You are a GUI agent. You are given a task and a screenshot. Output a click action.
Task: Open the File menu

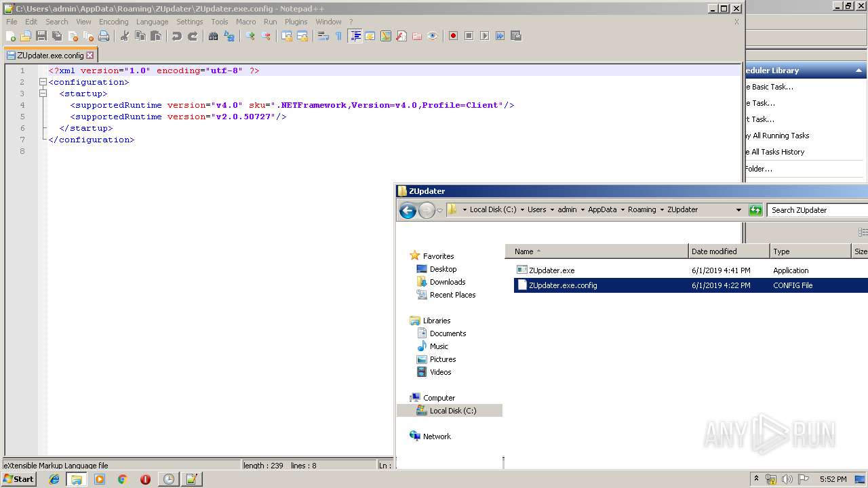12,22
